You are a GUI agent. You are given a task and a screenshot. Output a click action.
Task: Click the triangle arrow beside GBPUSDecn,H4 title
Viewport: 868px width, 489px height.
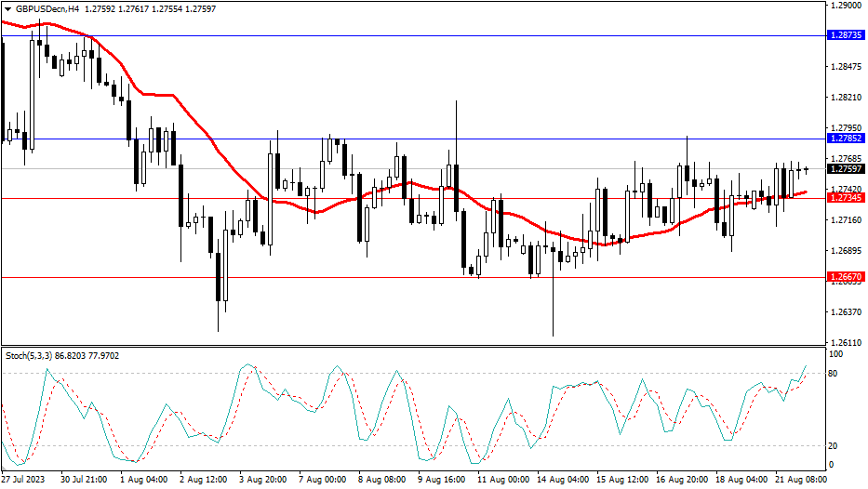7,9
